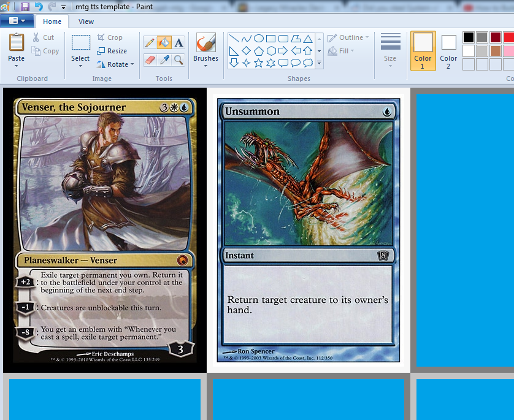Click the Paste clipboard icon

(16, 42)
